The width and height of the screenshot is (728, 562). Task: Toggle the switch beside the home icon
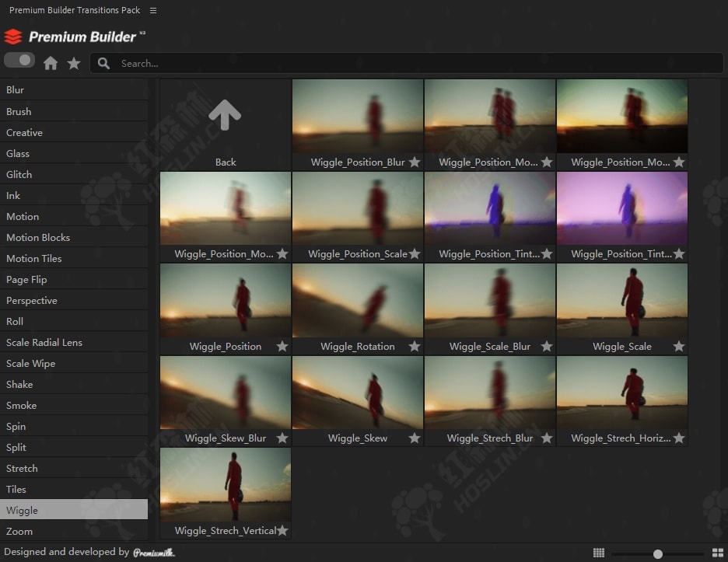[x=19, y=61]
